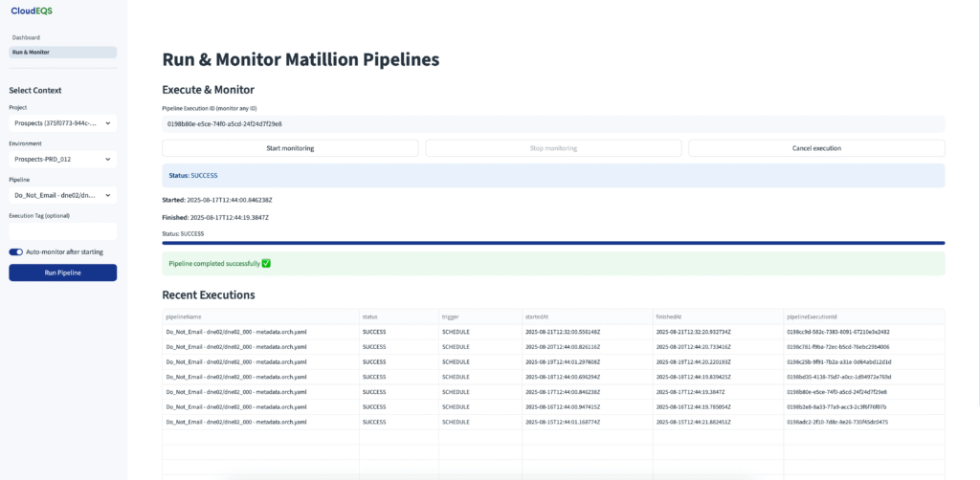980x480 pixels.
Task: Click Cancel execution button
Action: (x=817, y=148)
